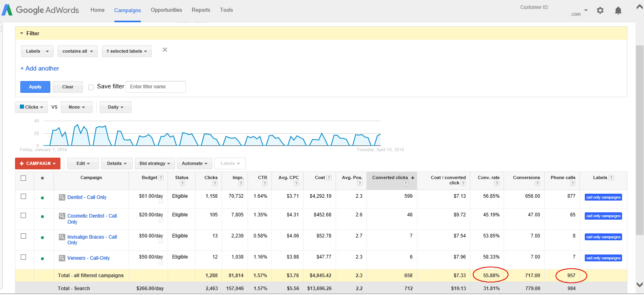Click the Google AdWords logo

coord(41,10)
